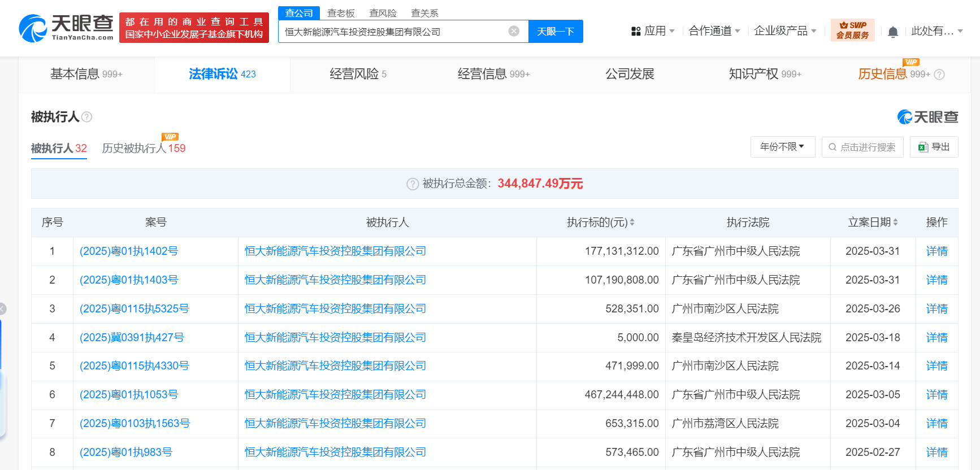Image resolution: width=980 pixels, height=470 pixels.
Task: Expand the 合作通道 menu
Action: (714, 31)
